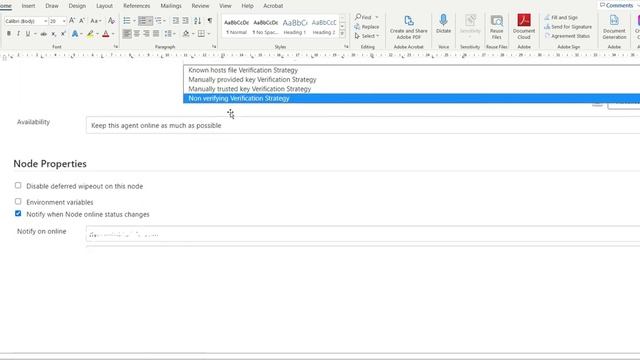The height and width of the screenshot is (360, 640).
Task: Open the Insert tab
Action: (28, 6)
